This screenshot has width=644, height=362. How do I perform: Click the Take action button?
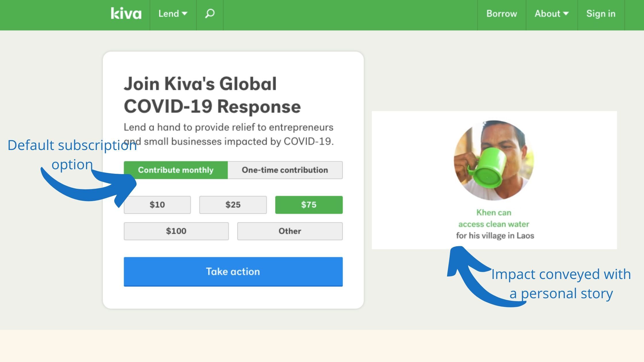click(x=233, y=271)
